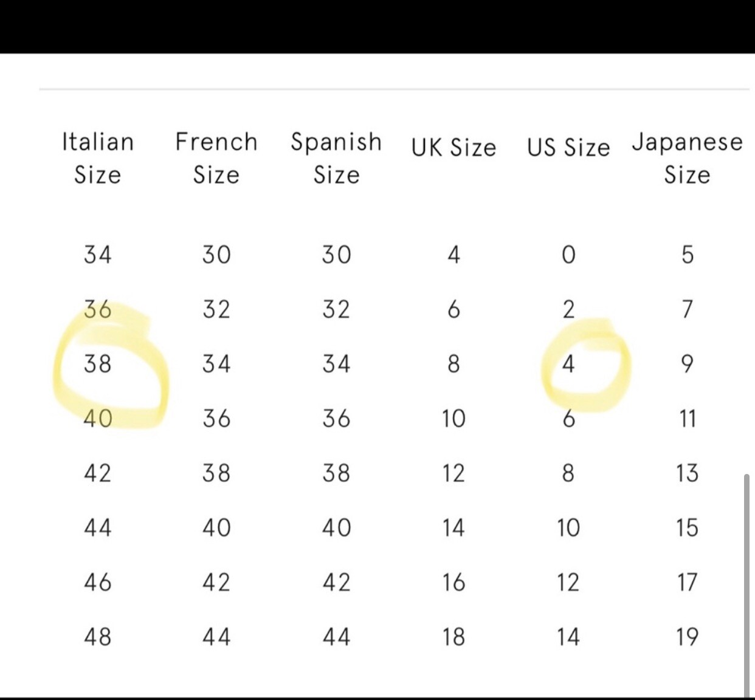Select French size 44 cell

click(x=216, y=637)
